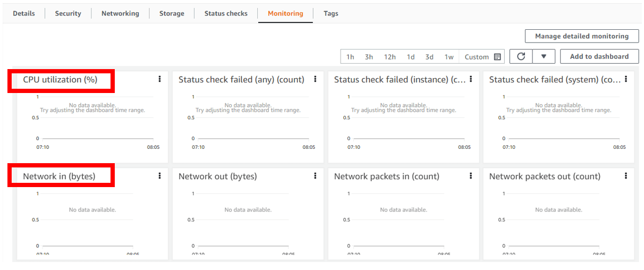This screenshot has width=644, height=270.
Task: Go to the Storage tab
Action: tap(172, 13)
